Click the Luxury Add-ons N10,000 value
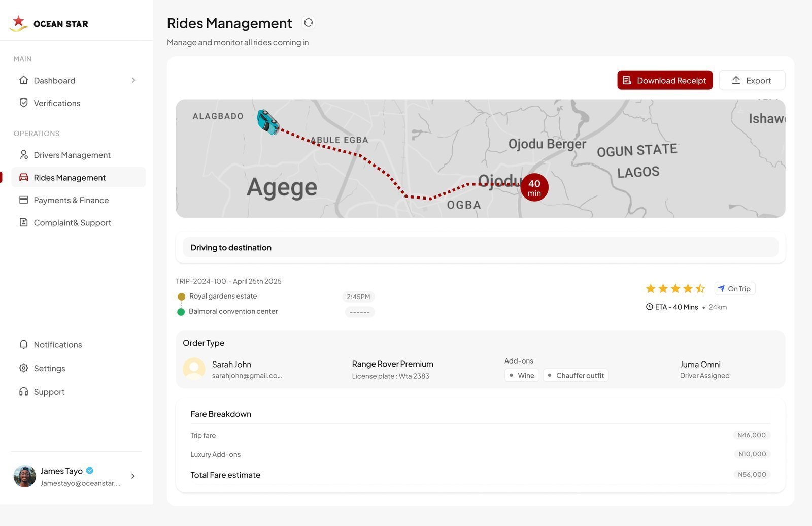Screen dimensions: 812x526 tap(752, 454)
